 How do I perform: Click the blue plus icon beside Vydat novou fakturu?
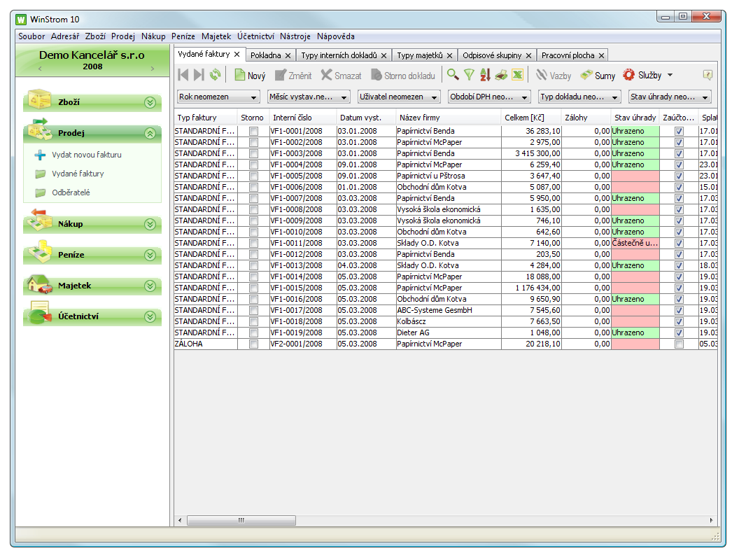point(40,155)
